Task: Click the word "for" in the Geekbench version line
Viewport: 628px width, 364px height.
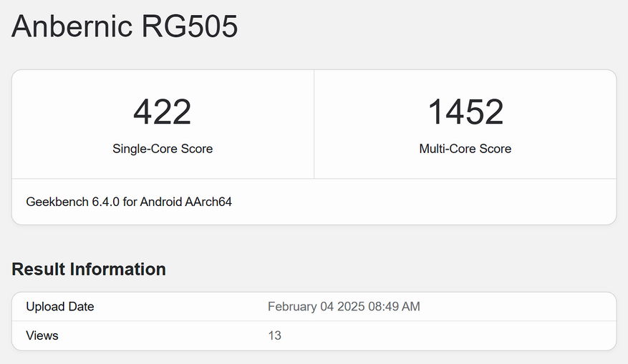Action: (x=130, y=202)
